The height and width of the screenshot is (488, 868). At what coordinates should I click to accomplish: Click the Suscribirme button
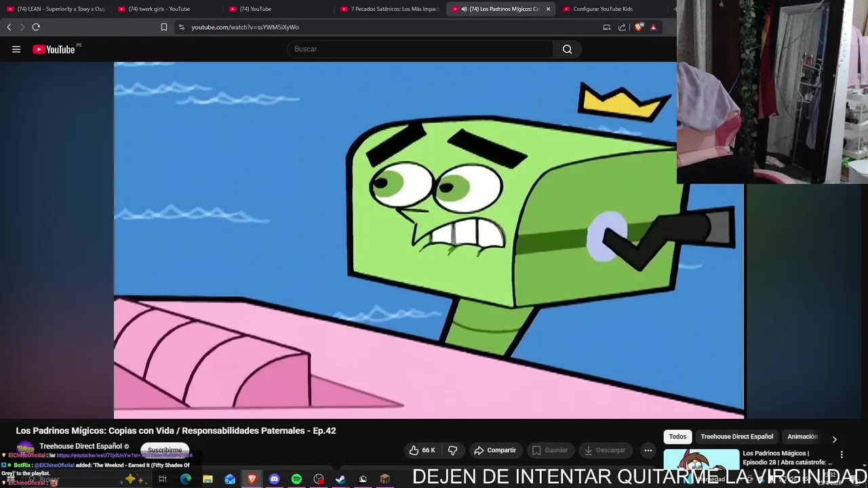coord(165,450)
